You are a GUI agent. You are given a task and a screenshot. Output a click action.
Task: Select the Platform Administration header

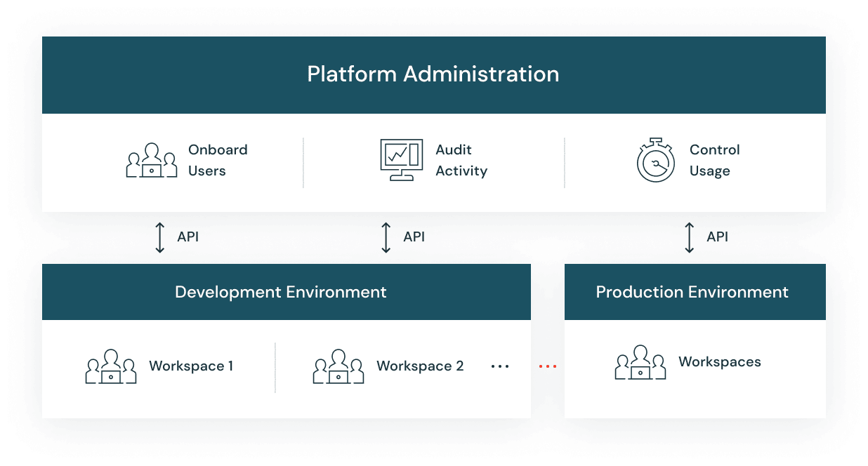[434, 75]
